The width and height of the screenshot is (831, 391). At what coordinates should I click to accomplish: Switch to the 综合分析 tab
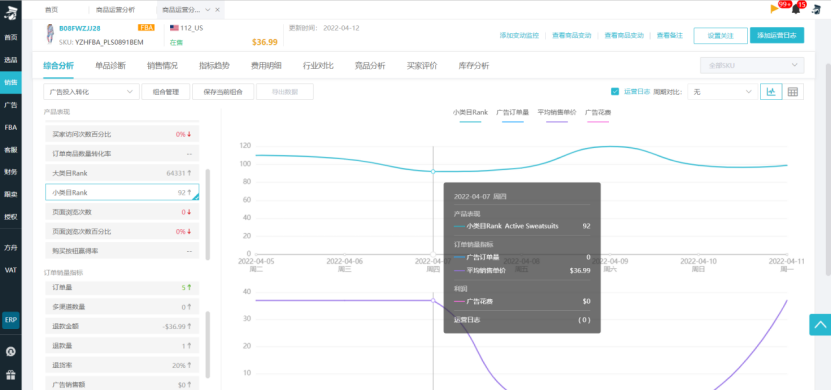(x=58, y=66)
